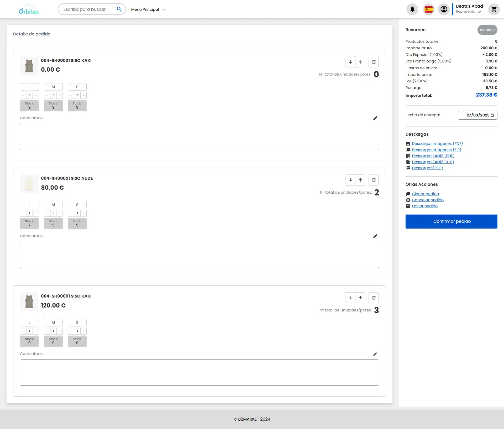The height and width of the screenshot is (429, 504).
Task: Click the Spanish flag language icon
Action: (429, 9)
